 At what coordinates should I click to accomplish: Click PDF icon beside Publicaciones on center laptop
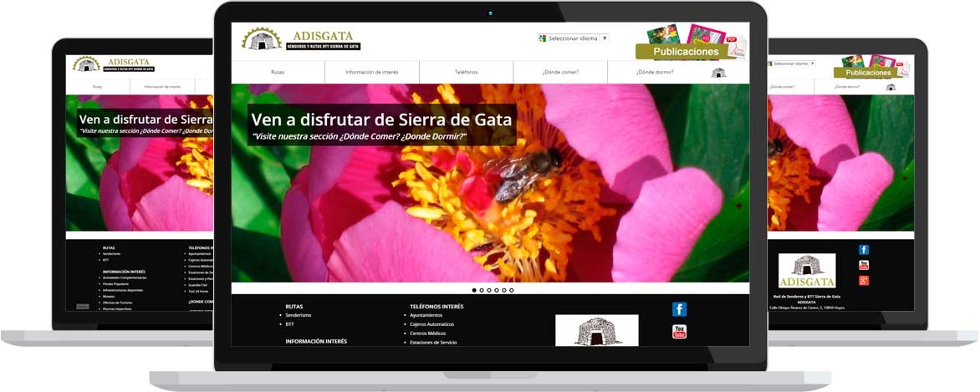coord(736,46)
